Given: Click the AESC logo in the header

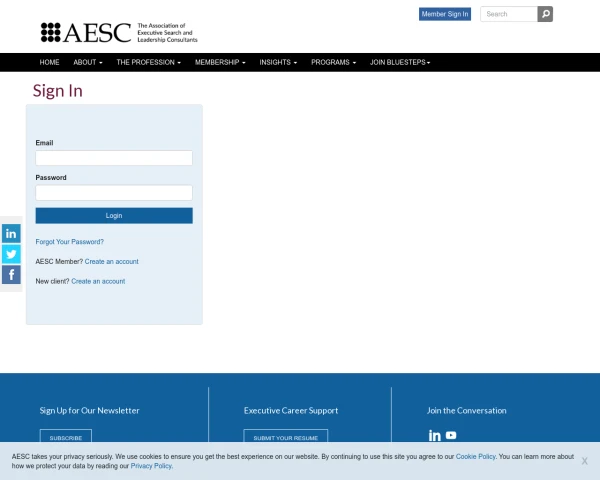Looking at the screenshot, I should [x=119, y=33].
